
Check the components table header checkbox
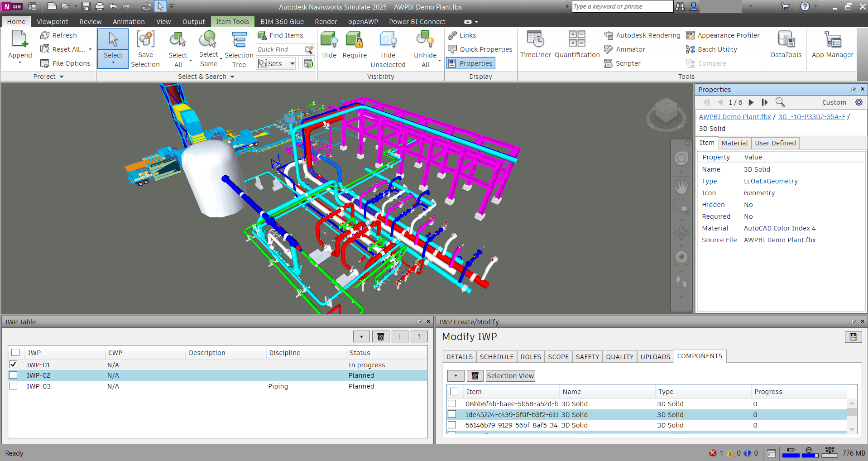click(454, 392)
